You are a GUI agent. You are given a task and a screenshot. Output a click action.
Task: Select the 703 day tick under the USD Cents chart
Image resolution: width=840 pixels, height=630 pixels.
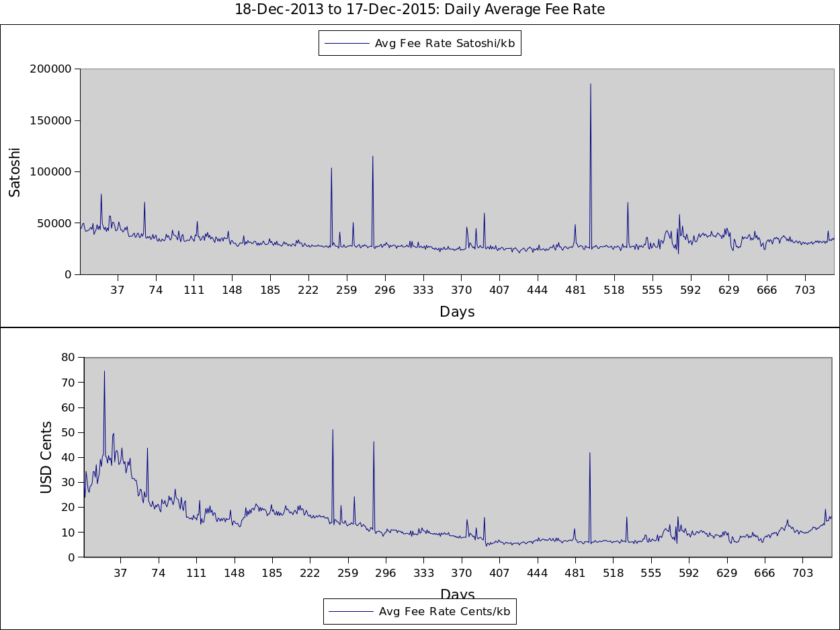click(802, 573)
